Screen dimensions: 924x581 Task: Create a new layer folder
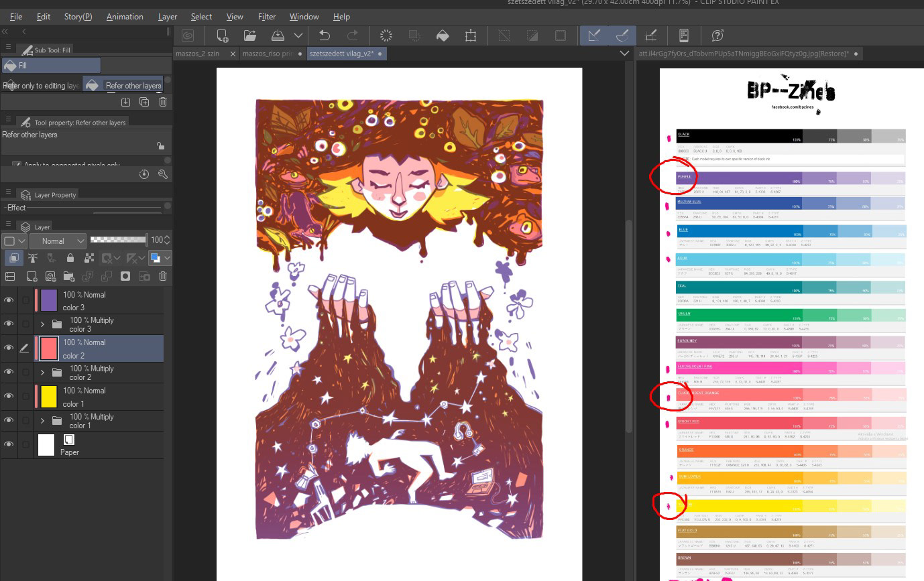(x=69, y=276)
